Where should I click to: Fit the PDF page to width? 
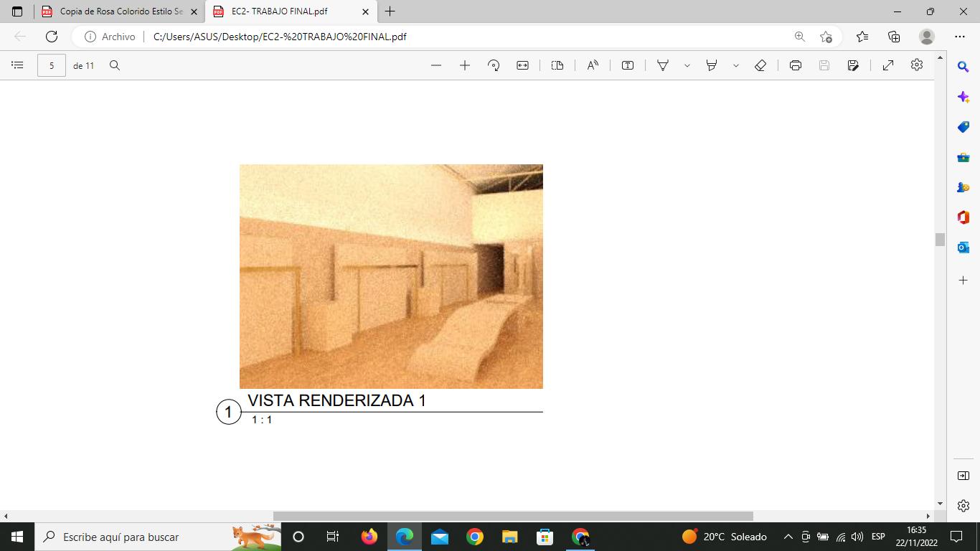point(522,65)
